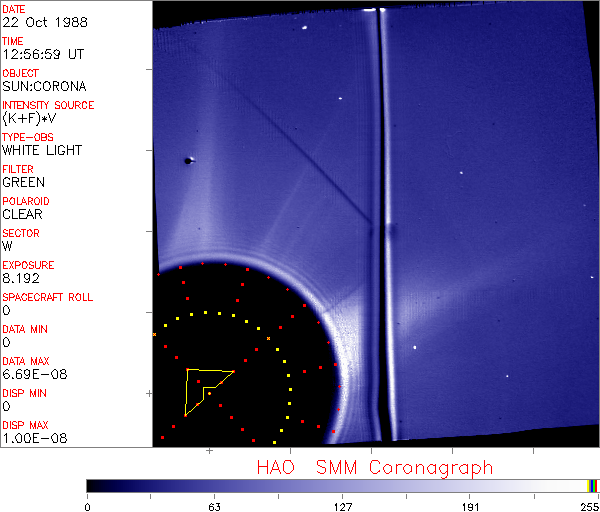
Task: Click the multicolor stripe at colorbar end
Action: click(592, 486)
